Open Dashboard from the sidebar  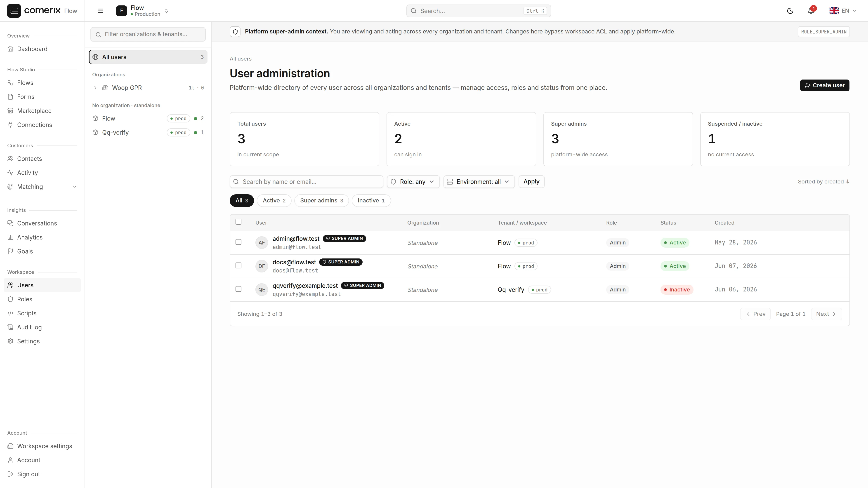pos(42,49)
